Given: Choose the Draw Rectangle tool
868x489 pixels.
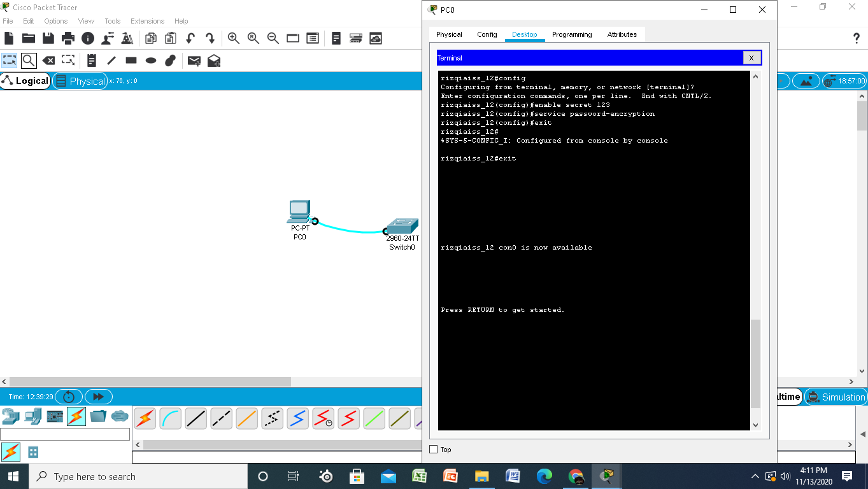Looking at the screenshot, I should click(131, 60).
